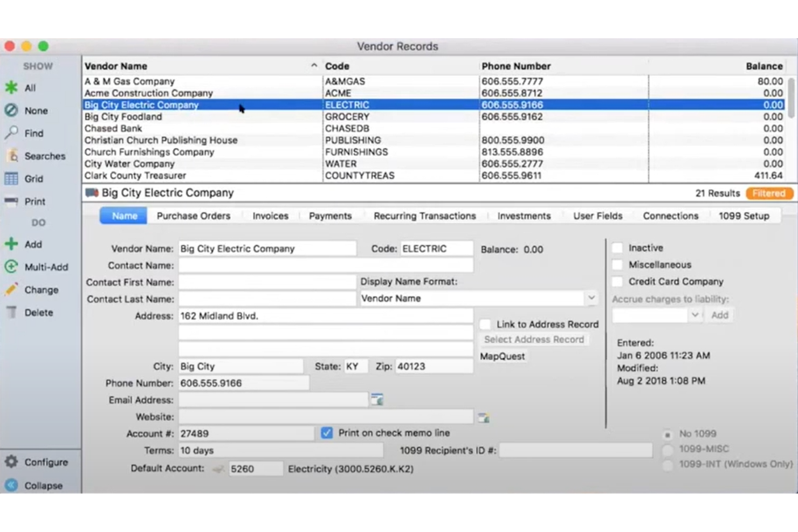Select Christian Church Publishing House row

pos(434,140)
